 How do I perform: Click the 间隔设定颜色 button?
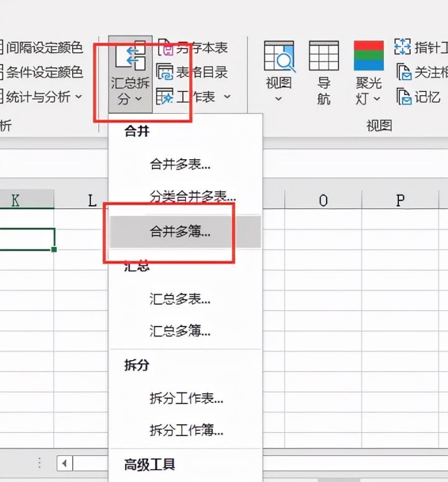coord(41,47)
